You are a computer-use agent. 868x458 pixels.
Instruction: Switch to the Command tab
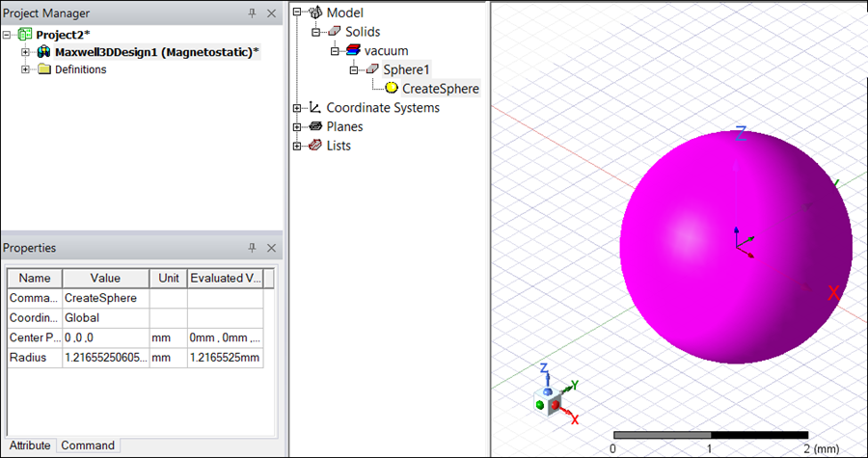88,445
